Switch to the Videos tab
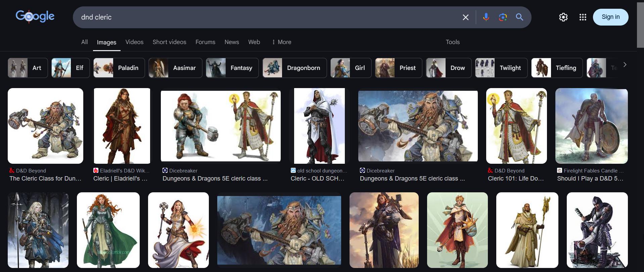Image resolution: width=644 pixels, height=272 pixels. coord(134,42)
